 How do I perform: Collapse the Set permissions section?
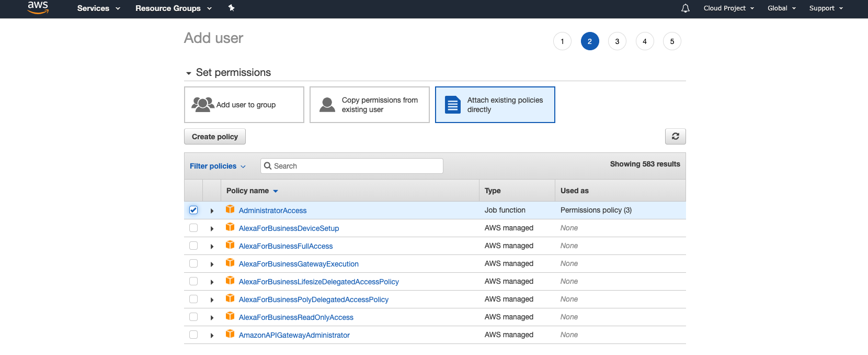(x=189, y=73)
